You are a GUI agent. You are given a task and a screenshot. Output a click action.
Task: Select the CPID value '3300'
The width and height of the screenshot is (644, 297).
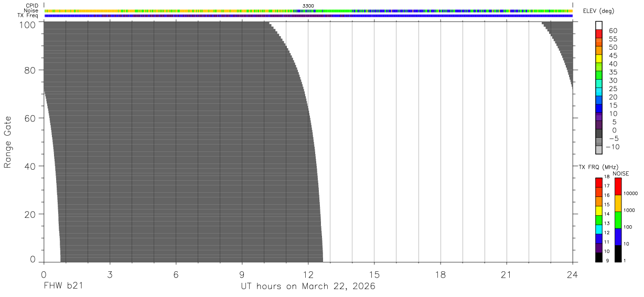(308, 6)
